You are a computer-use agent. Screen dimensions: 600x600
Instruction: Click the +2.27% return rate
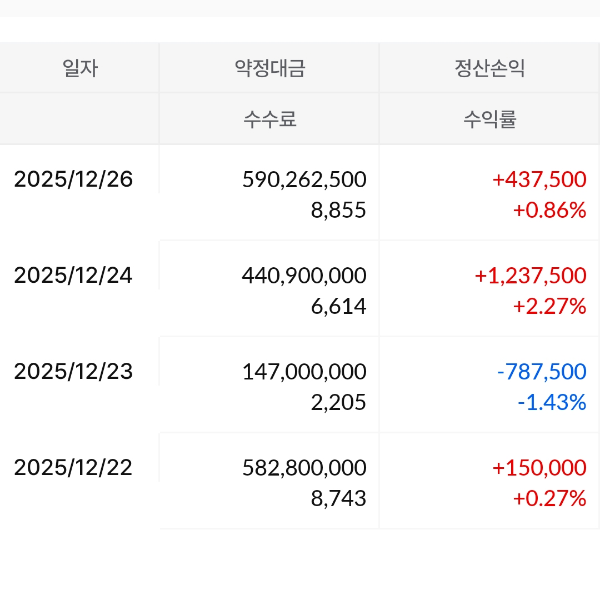[549, 306]
